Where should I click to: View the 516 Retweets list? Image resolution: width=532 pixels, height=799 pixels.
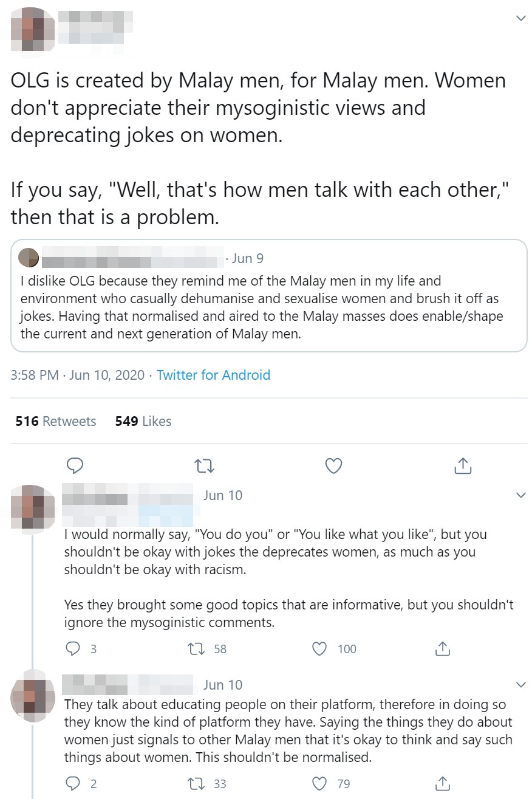56,421
